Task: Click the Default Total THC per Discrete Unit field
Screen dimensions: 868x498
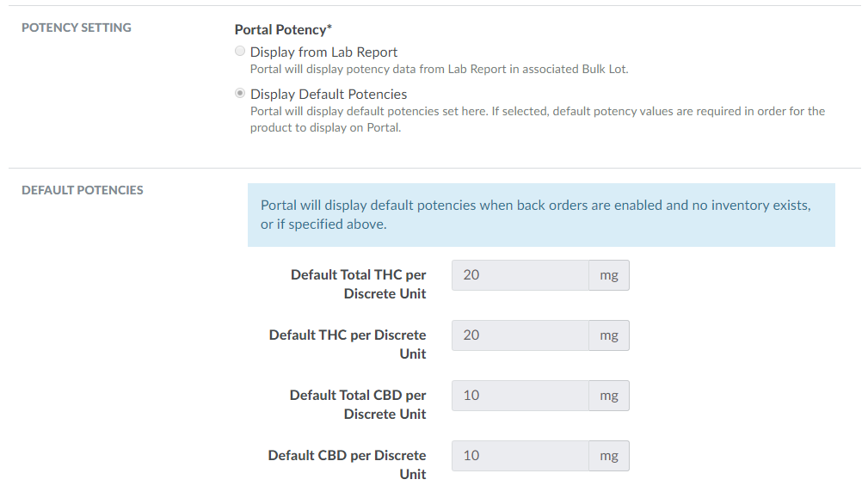Action: pyautogui.click(x=520, y=275)
